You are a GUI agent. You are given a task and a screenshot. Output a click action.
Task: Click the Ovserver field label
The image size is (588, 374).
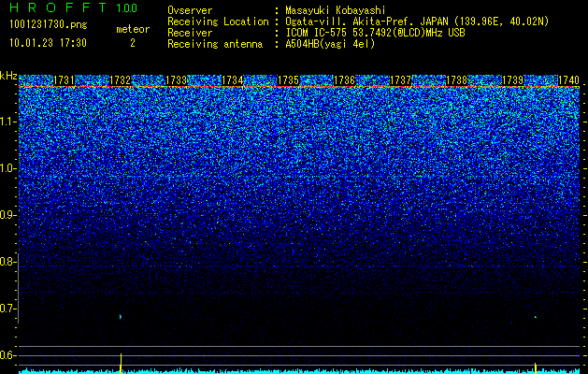(x=190, y=10)
